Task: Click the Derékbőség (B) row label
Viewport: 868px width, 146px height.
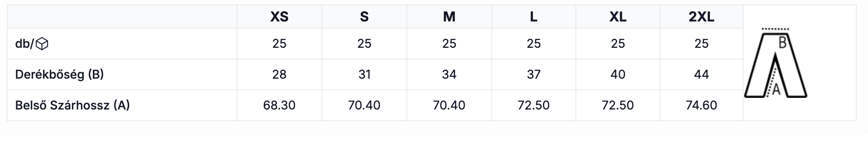Action: (x=59, y=75)
